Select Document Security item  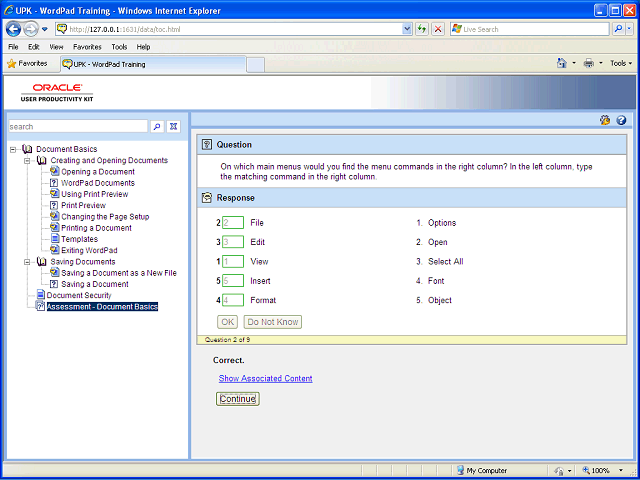tap(79, 295)
